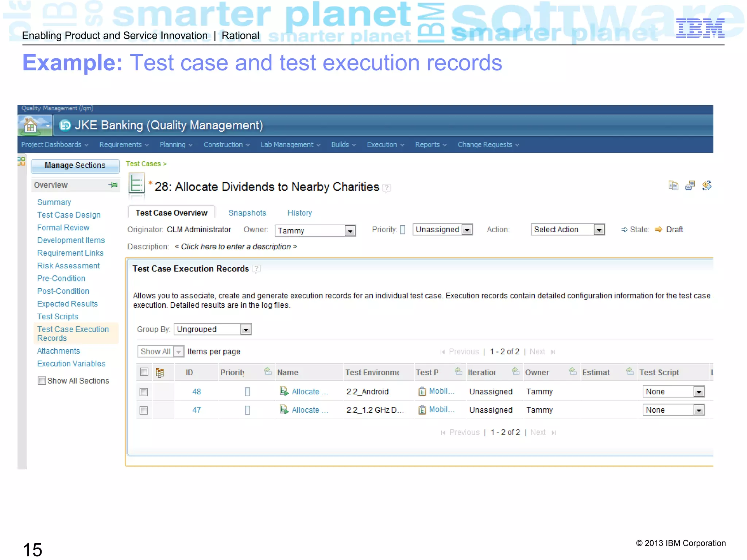Viewport: 747px width, 560px height.
Task: Open the Owner Tammy dropdown
Action: tap(315, 231)
